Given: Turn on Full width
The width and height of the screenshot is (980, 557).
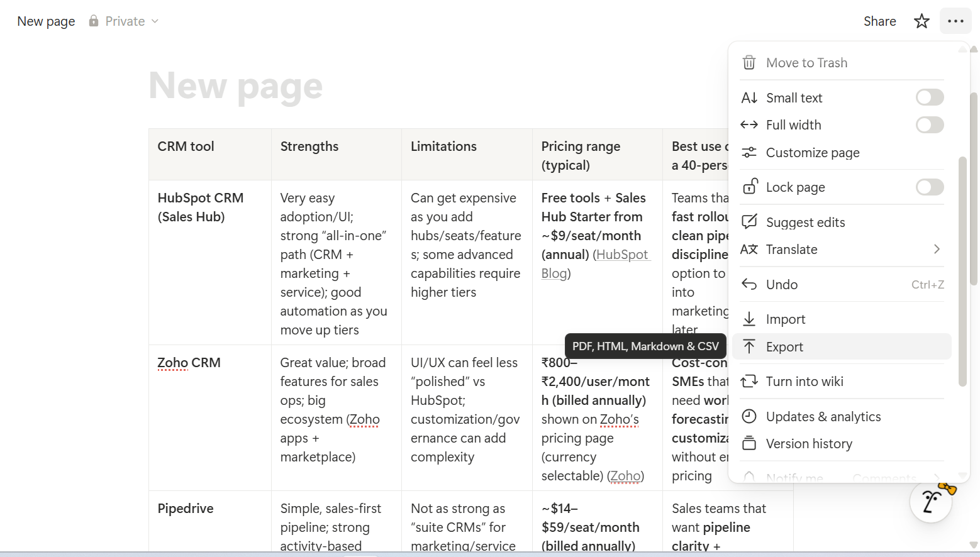Looking at the screenshot, I should pyautogui.click(x=929, y=124).
